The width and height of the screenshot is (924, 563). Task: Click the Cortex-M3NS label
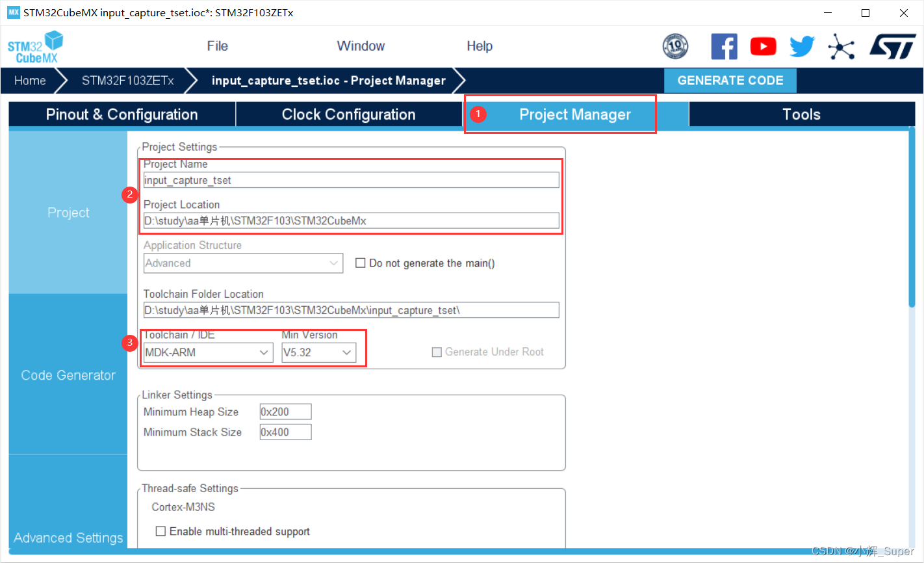[183, 507]
